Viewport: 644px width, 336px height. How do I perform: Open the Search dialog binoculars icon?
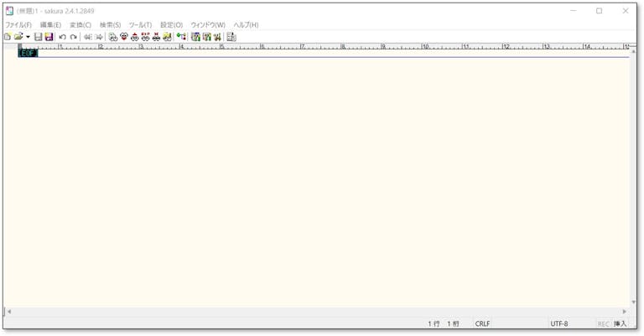coord(113,37)
